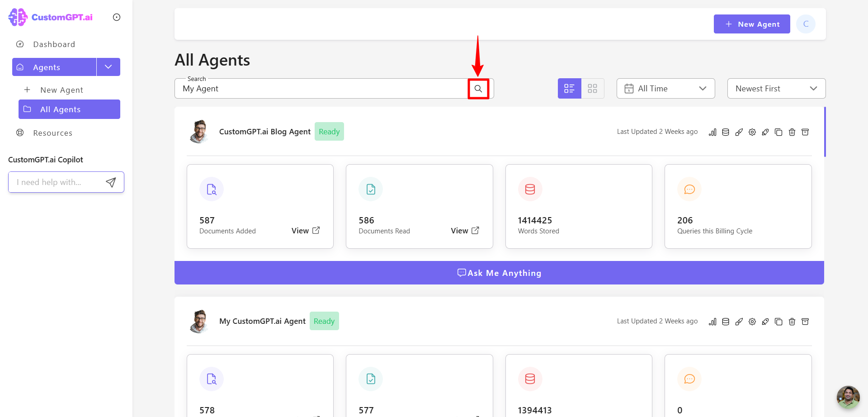Duplicate the CustomGPT.ai Blog Agent
Screen dimensions: 868x417
[x=778, y=132]
